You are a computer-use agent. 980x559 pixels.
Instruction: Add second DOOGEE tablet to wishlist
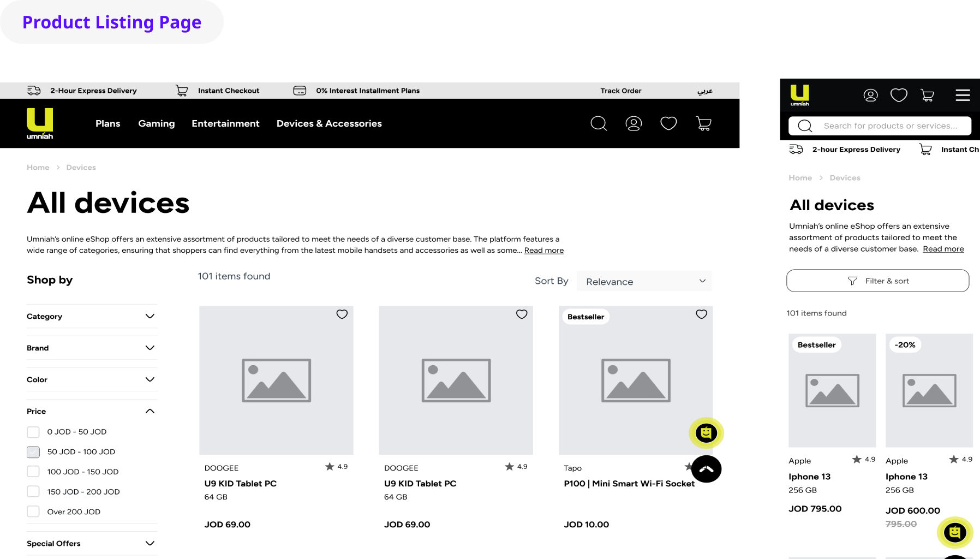click(522, 314)
